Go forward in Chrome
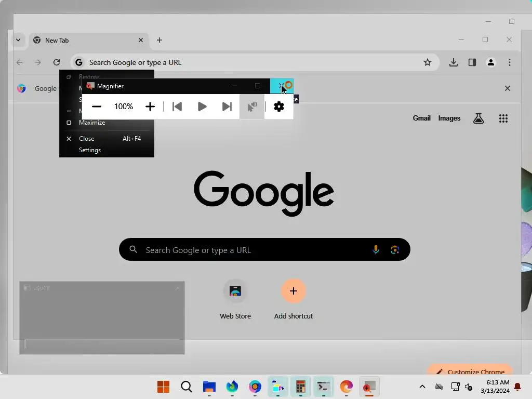 [x=37, y=62]
